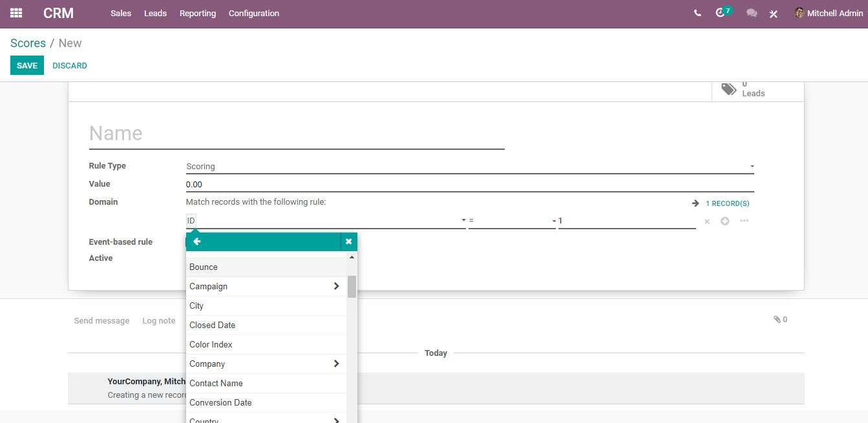Select the Campaign field
868x423 pixels.
pyautogui.click(x=266, y=286)
